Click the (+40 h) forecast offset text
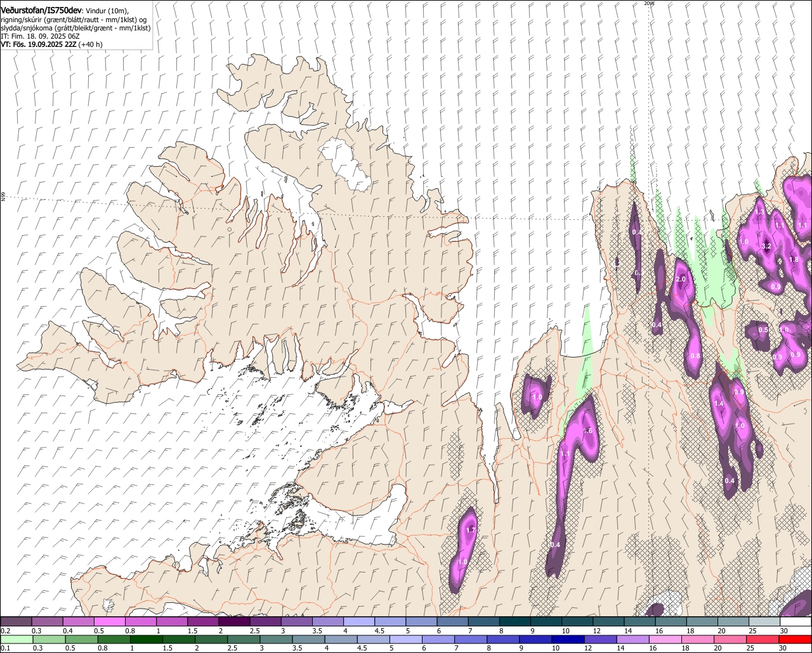Screen dimensions: 812x653 90,44
